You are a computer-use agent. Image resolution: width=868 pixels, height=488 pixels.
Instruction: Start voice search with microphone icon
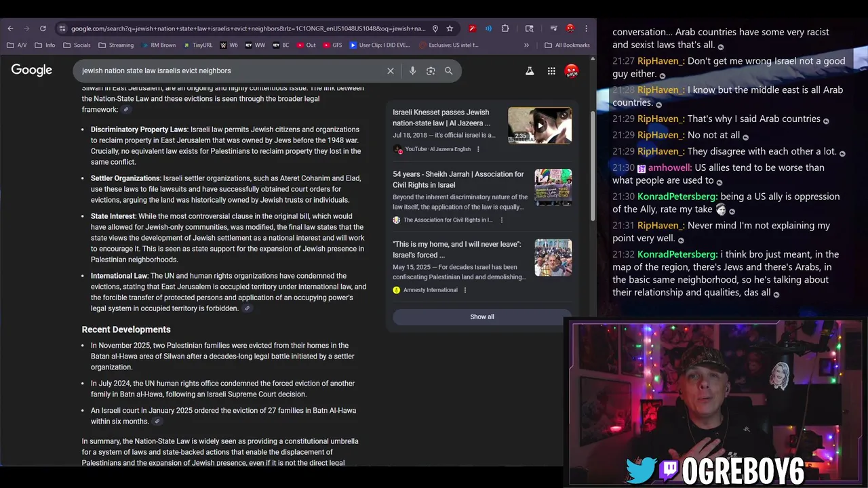pyautogui.click(x=412, y=70)
